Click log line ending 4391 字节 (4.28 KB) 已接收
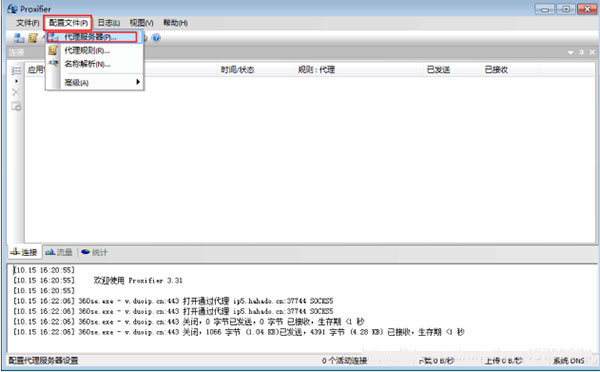 click(x=239, y=332)
